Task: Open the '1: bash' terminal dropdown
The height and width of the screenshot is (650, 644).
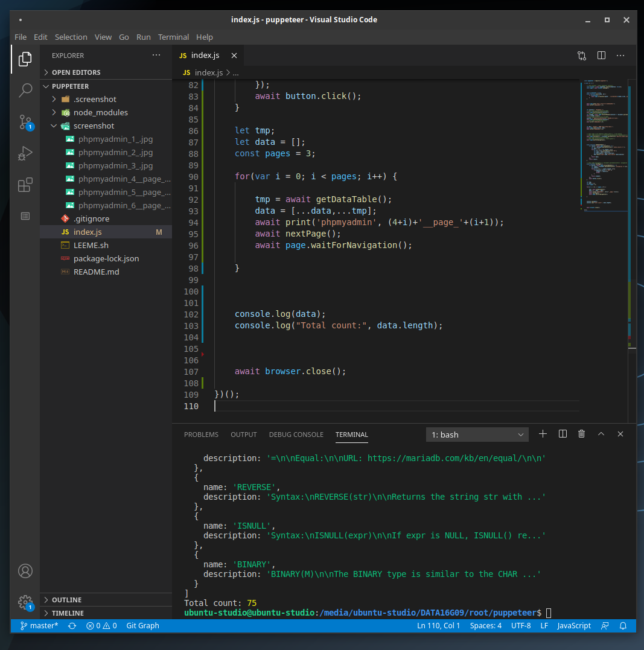Action: 477,434
